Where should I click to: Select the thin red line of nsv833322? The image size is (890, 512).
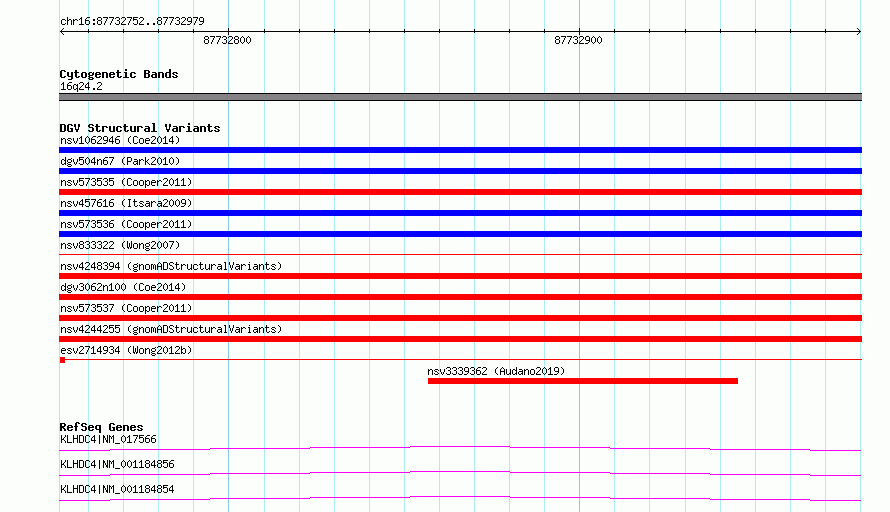pos(460,254)
